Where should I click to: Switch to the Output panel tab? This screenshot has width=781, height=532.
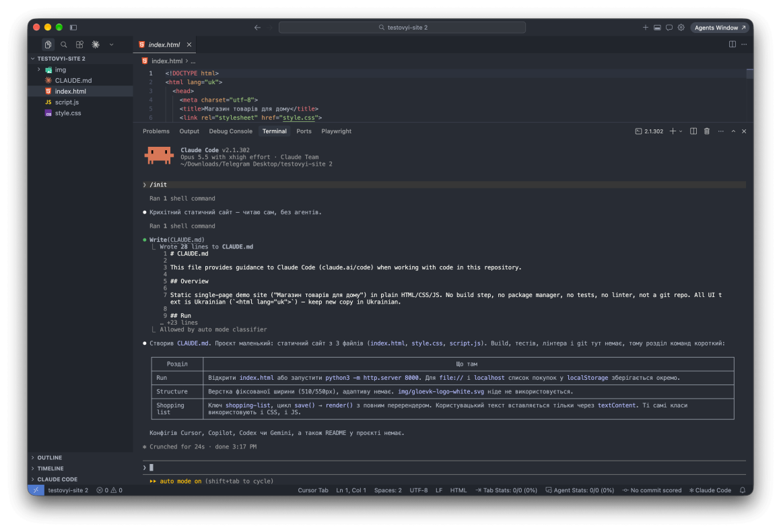pyautogui.click(x=189, y=131)
